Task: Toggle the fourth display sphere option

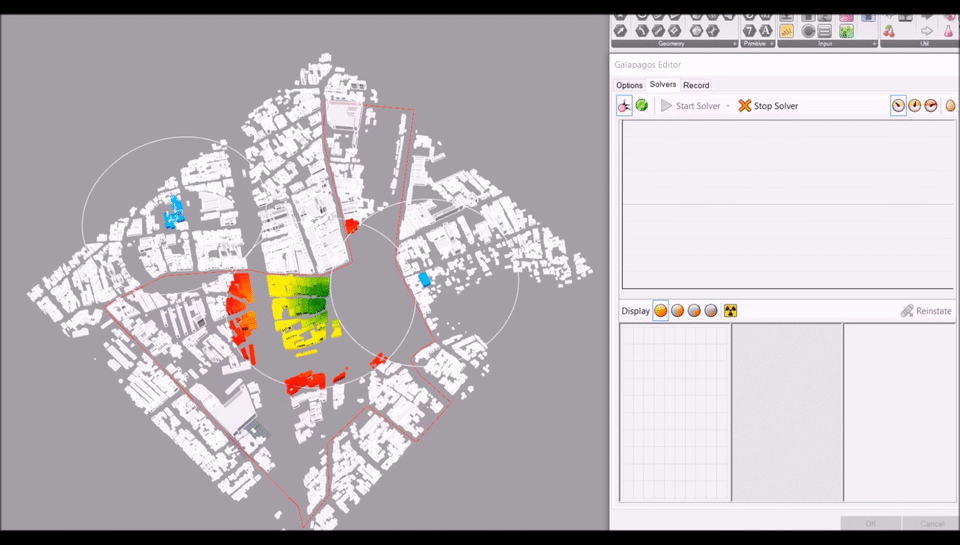Action: point(711,311)
